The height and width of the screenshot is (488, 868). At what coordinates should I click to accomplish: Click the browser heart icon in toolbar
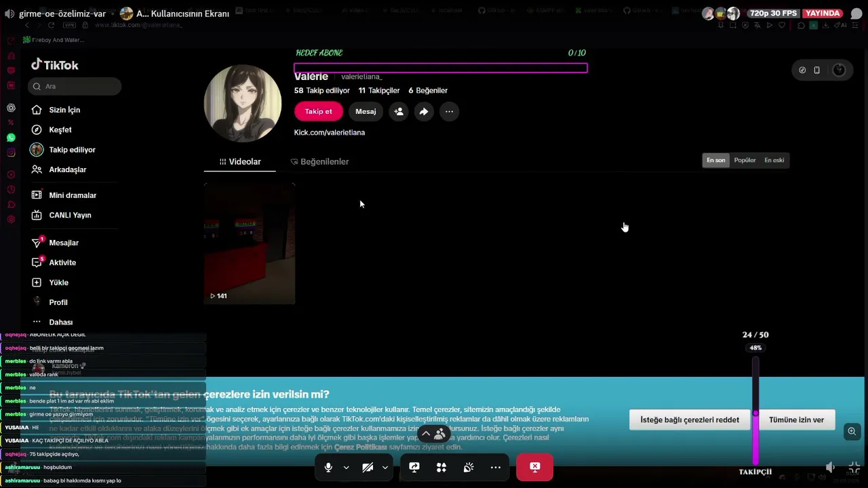(782, 25)
